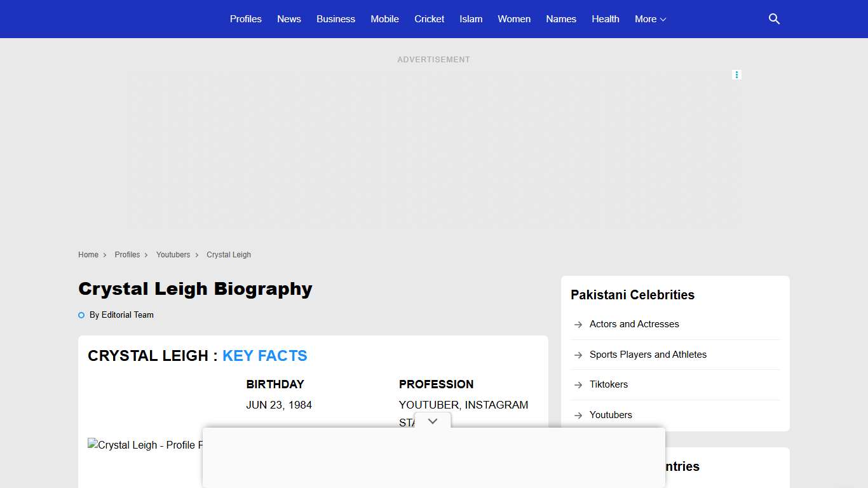Open the Profiles menu item
The image size is (868, 488).
tap(246, 19)
